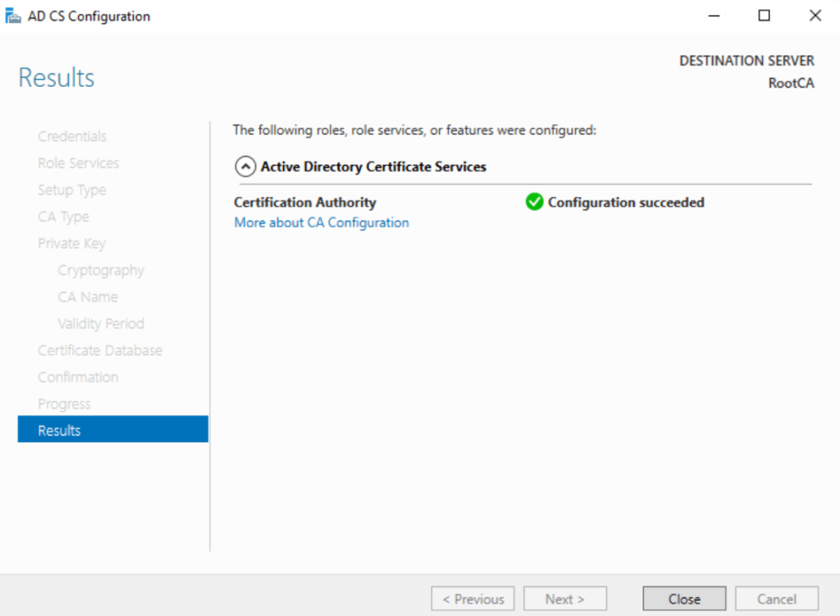This screenshot has height=616, width=840.
Task: Click the Cancel button
Action: point(776,599)
